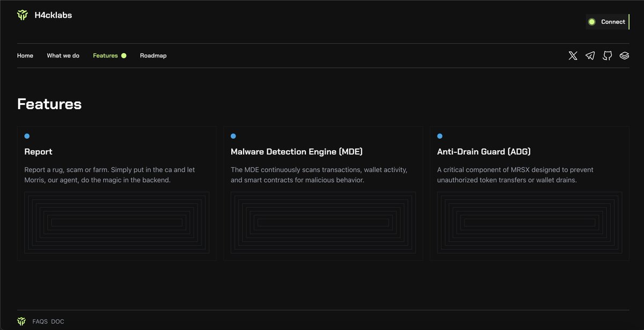Open the Telegram social icon
The width and height of the screenshot is (644, 330).
pos(590,55)
